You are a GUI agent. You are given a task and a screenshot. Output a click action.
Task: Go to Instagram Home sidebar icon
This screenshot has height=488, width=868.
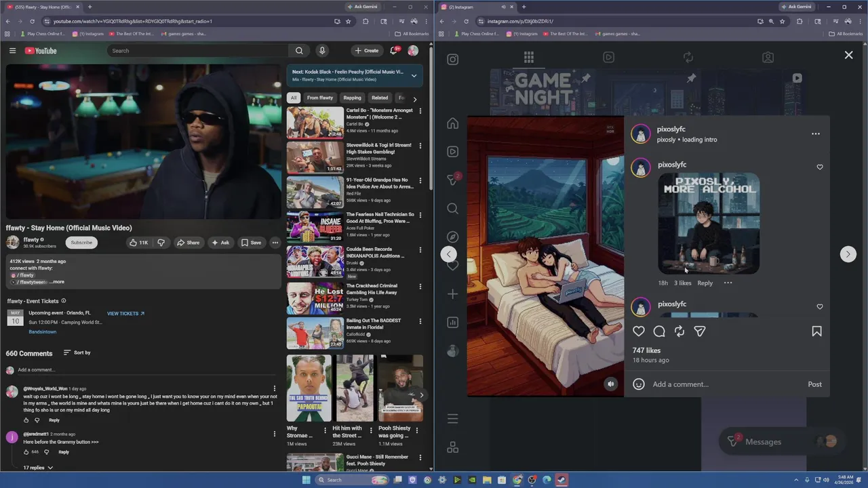click(453, 123)
